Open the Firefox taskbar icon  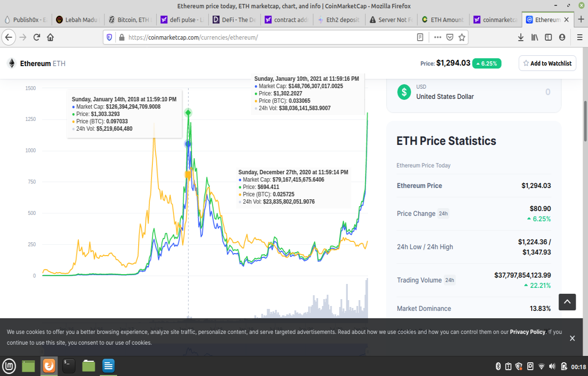point(49,366)
